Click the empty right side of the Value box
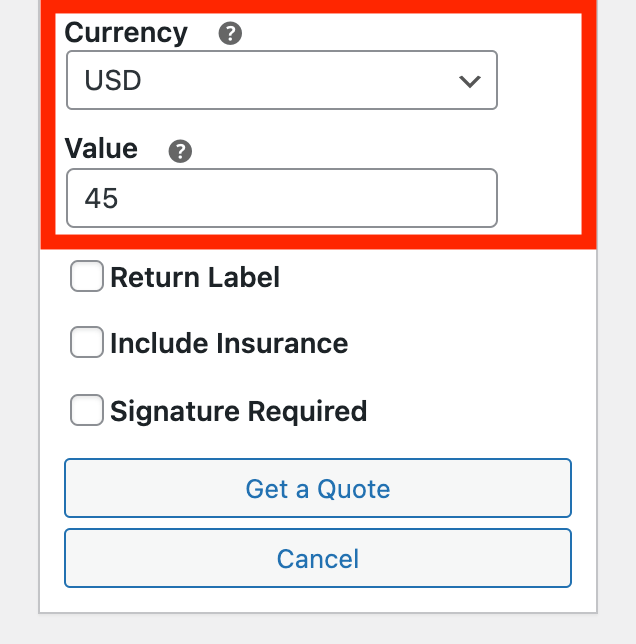Screen dimensions: 636x644 400,198
